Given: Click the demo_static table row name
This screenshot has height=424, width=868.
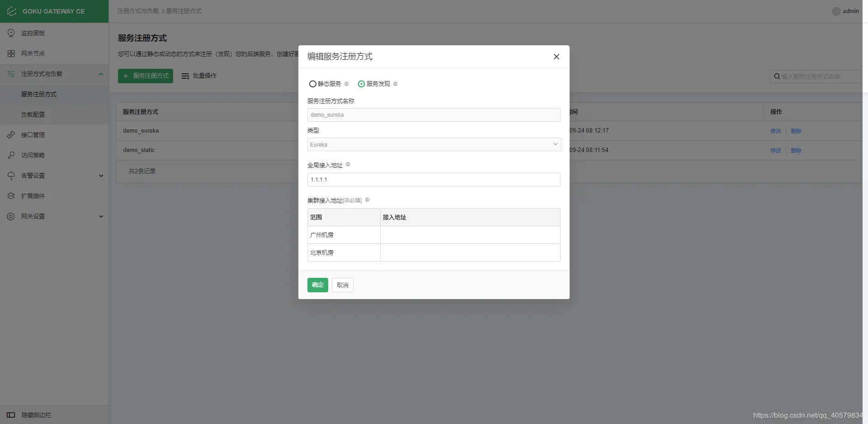Looking at the screenshot, I should [x=139, y=150].
